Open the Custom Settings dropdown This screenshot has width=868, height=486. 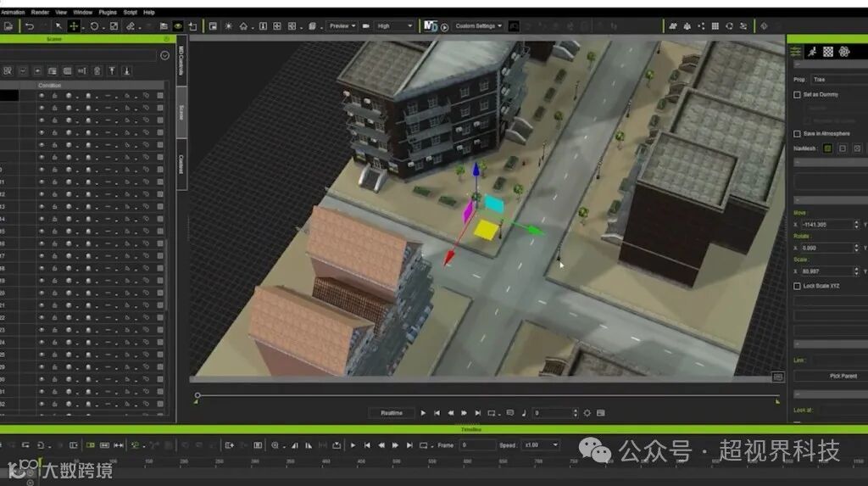click(478, 26)
